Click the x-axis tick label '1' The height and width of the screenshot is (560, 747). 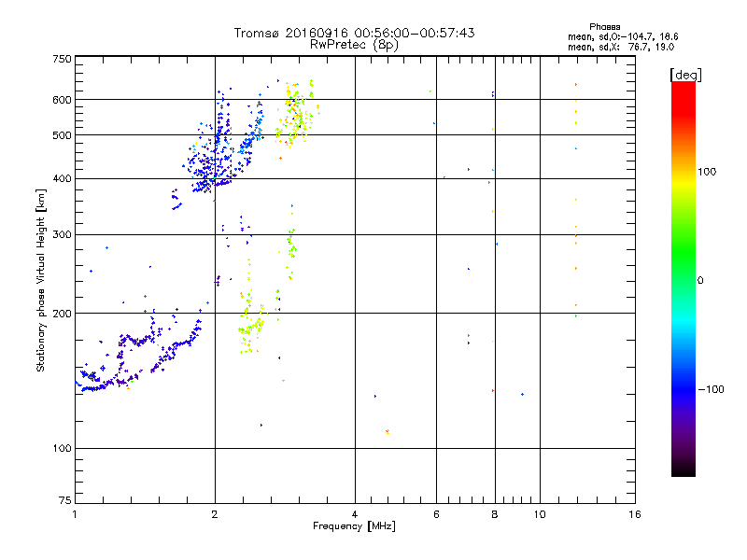[75, 514]
